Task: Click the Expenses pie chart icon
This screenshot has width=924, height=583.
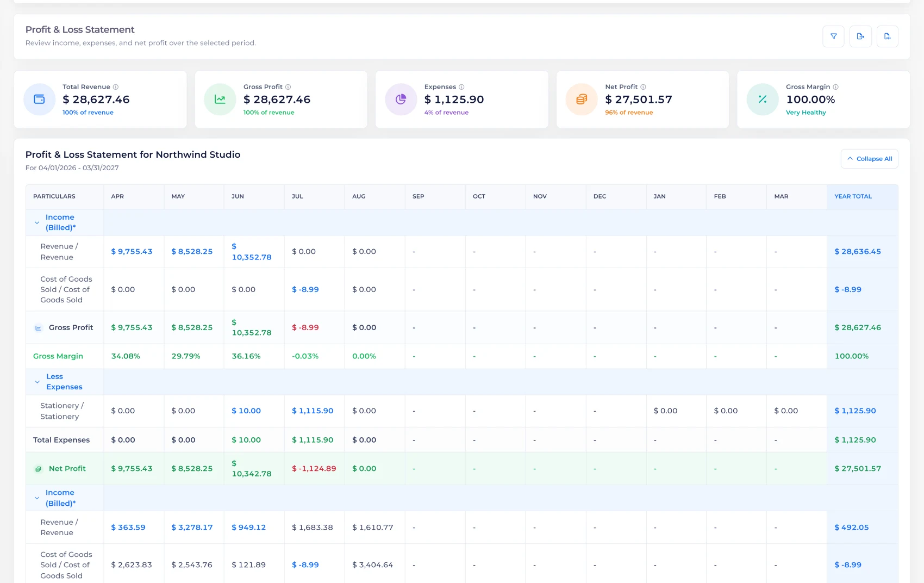Action: click(401, 99)
